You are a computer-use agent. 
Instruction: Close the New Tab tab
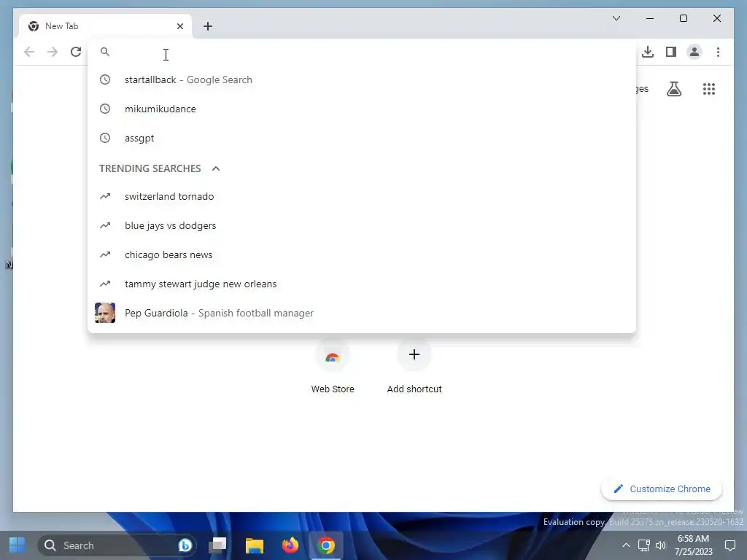point(180,26)
